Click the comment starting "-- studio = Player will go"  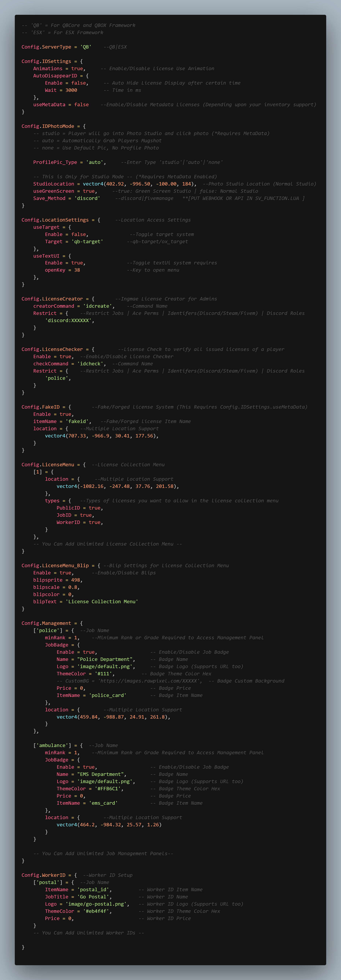(151, 134)
